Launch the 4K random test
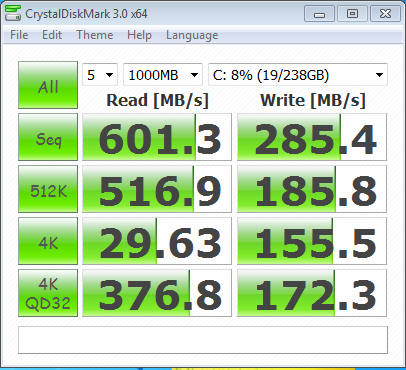Image resolution: width=406 pixels, height=370 pixels. [48, 241]
